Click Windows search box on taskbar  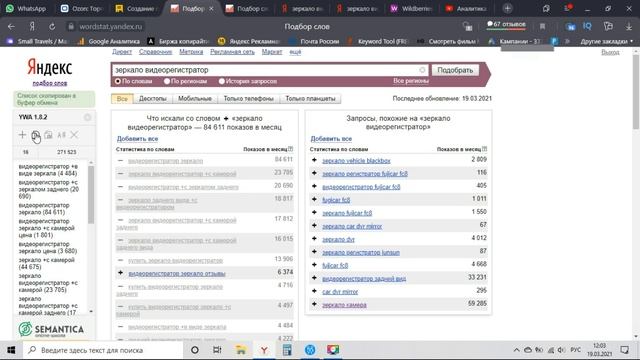pyautogui.click(x=102, y=350)
